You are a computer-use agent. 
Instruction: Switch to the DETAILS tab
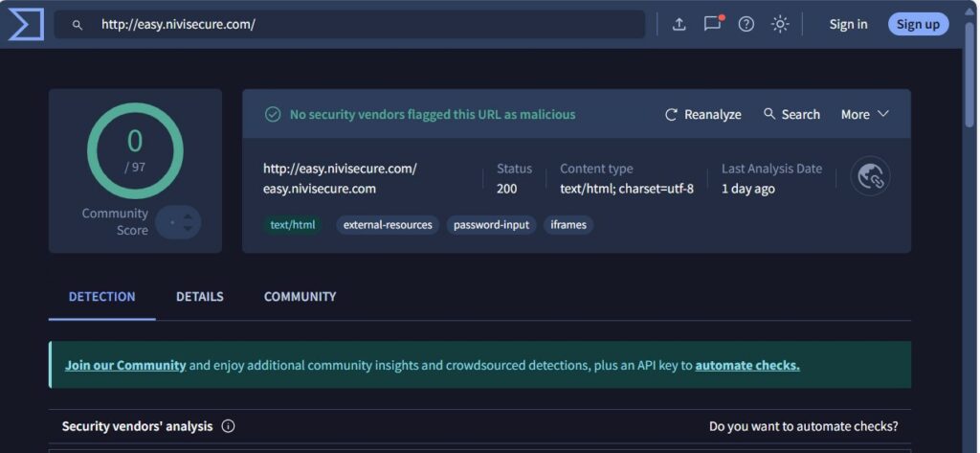199,297
